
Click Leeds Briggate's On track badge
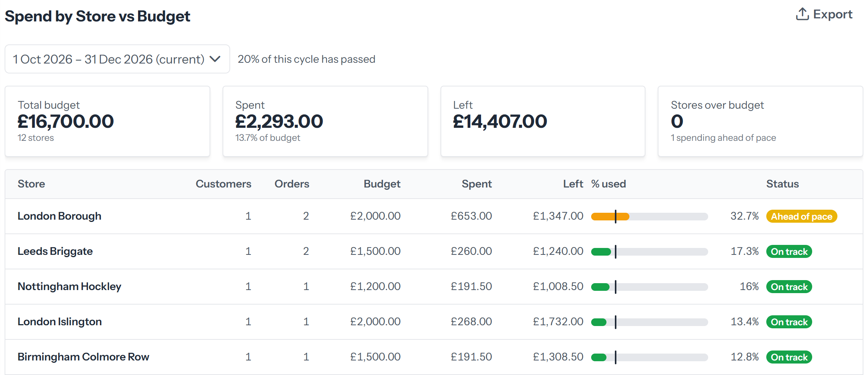pyautogui.click(x=789, y=252)
